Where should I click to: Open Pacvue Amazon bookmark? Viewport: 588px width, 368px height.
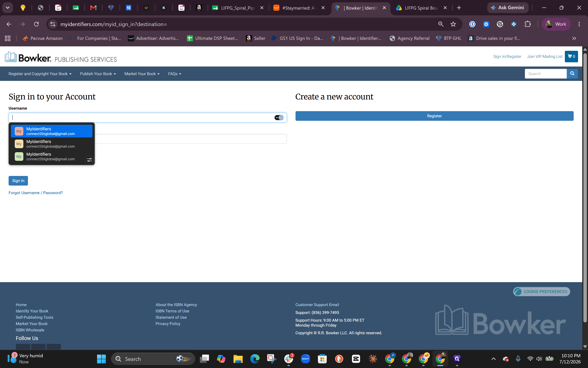[x=42, y=38]
